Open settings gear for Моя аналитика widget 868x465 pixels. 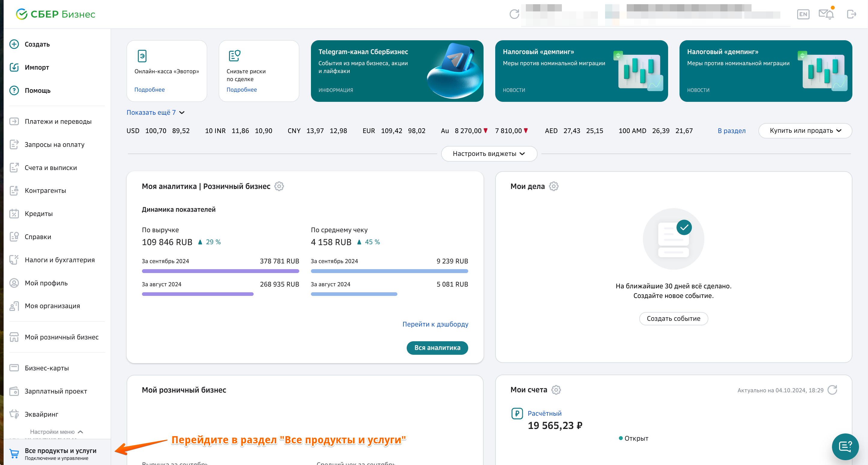(x=279, y=186)
